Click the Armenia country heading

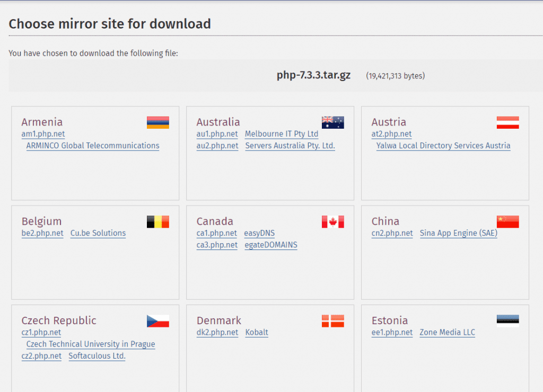pyautogui.click(x=42, y=122)
